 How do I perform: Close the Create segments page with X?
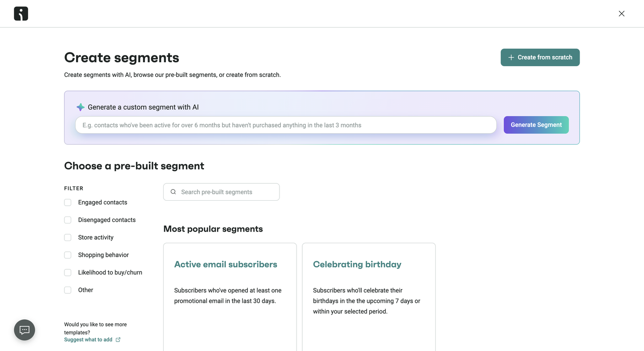tap(622, 13)
